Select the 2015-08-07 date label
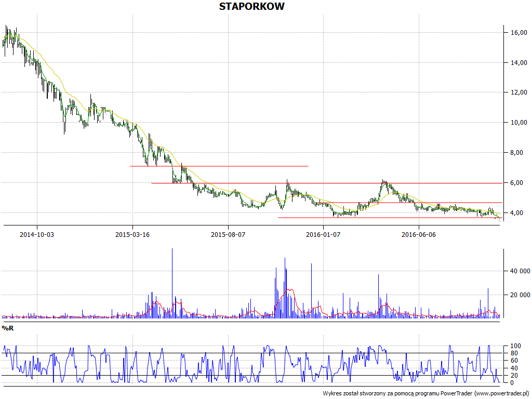The image size is (532, 399). click(x=228, y=234)
